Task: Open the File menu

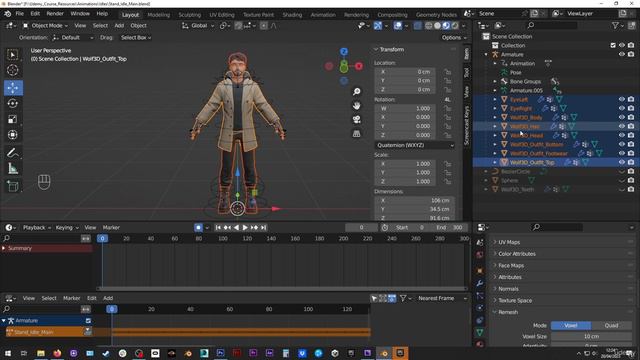Action: pyautogui.click(x=20, y=14)
